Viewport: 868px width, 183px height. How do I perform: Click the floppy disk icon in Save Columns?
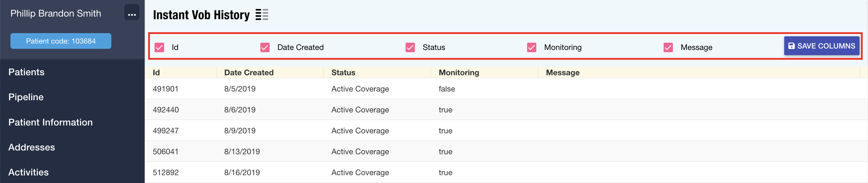pos(791,46)
